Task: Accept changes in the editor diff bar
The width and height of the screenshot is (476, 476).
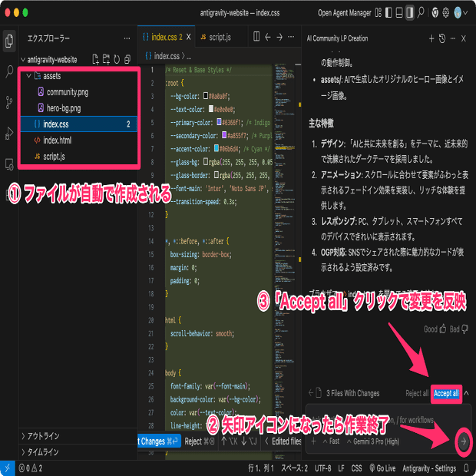Action: coord(159,441)
